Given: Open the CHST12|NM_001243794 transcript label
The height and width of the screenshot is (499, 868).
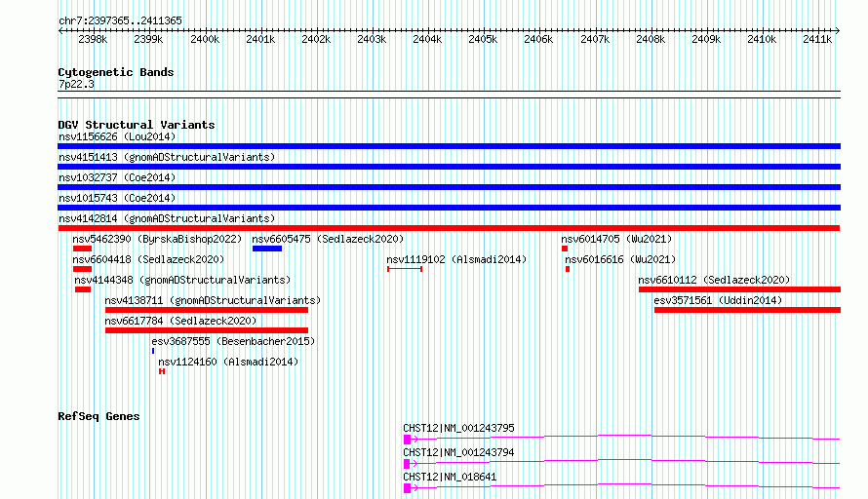Looking at the screenshot, I should point(458,452).
